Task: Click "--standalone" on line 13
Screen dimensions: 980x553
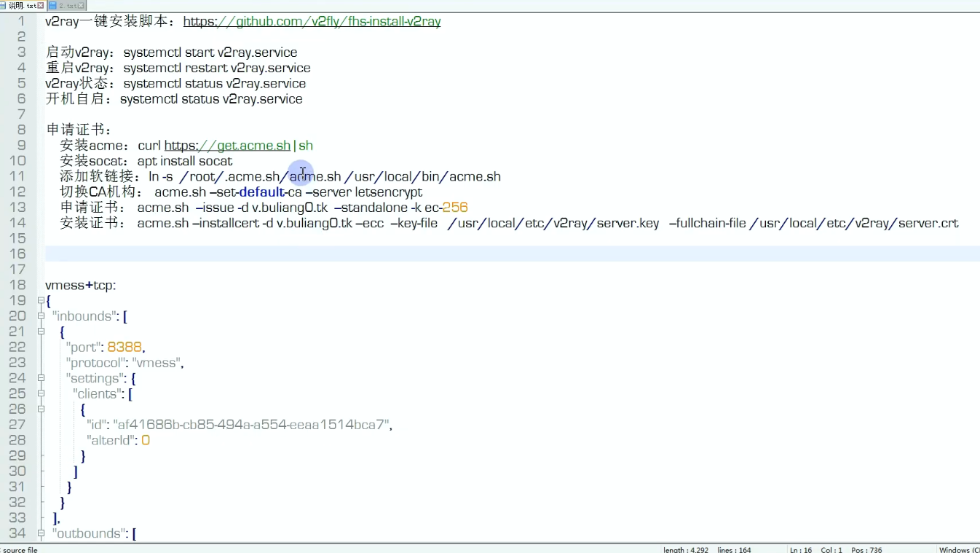Action: coord(369,208)
